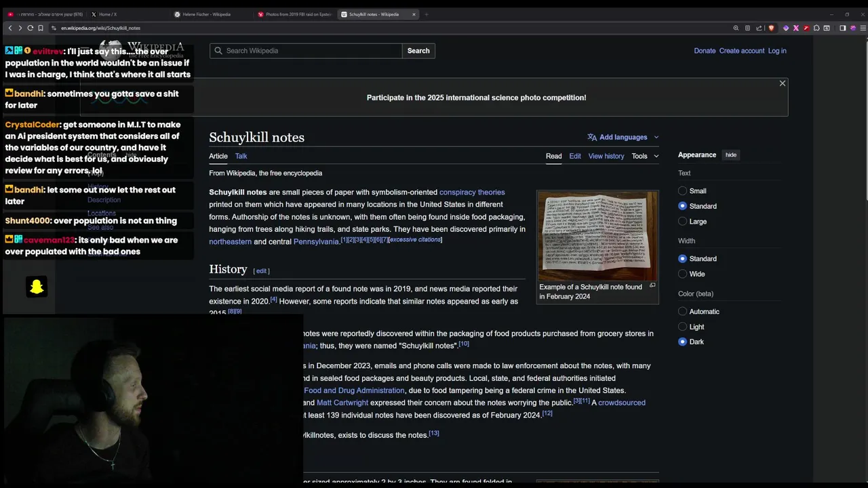Open the northeastern link

pos(230,242)
